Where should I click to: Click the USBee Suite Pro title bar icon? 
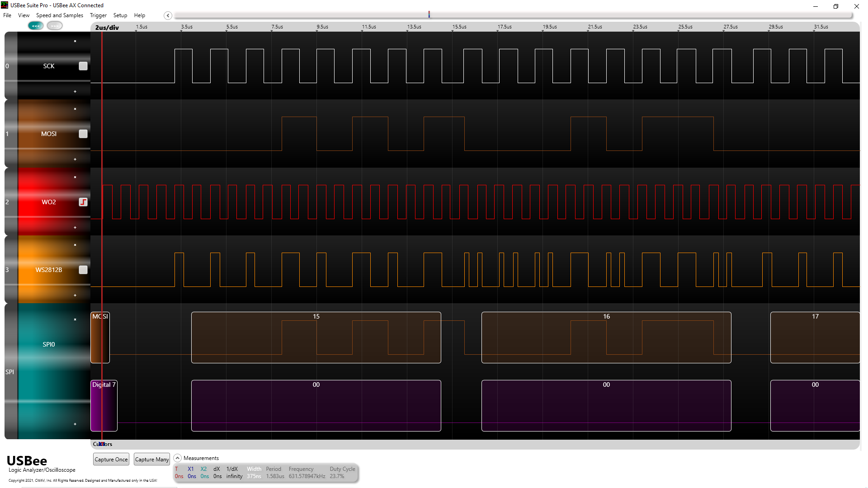pyautogui.click(x=5, y=5)
